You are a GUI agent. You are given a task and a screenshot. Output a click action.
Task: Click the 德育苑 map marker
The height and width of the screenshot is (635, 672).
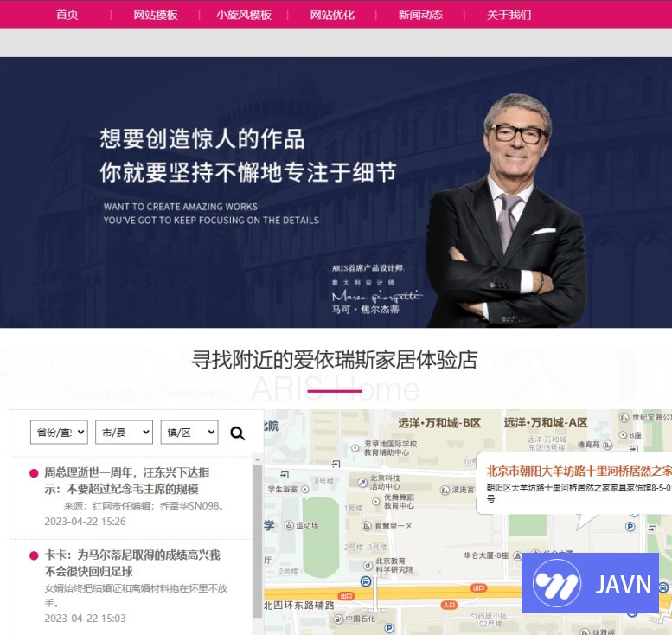point(607,445)
